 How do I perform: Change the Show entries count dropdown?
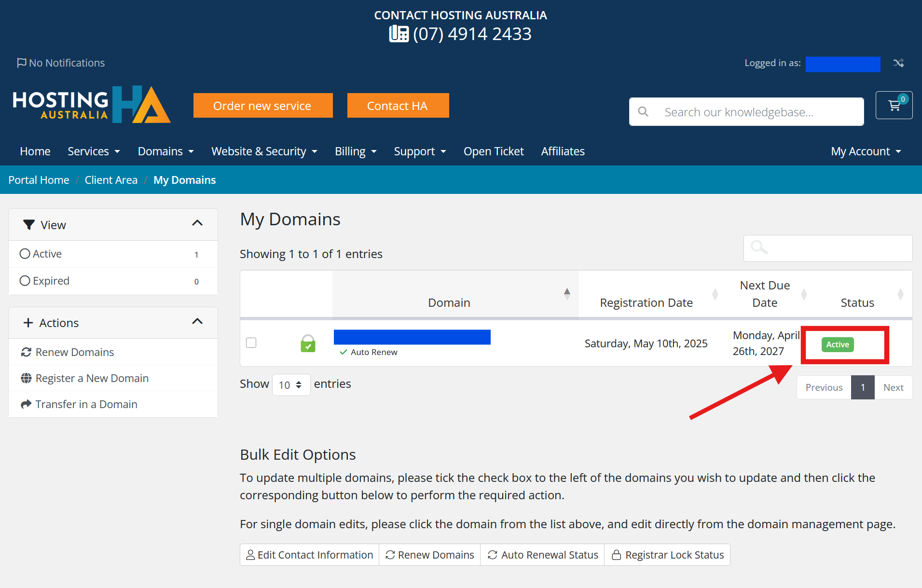point(291,385)
